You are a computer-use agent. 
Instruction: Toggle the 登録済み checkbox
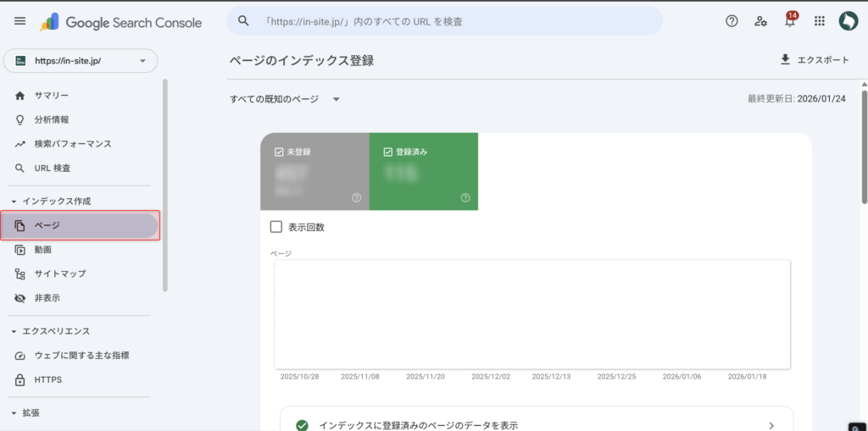click(388, 152)
